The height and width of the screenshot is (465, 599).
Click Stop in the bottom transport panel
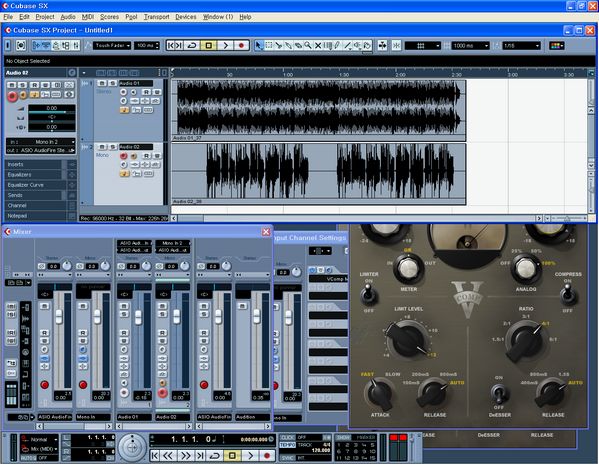coord(232,455)
